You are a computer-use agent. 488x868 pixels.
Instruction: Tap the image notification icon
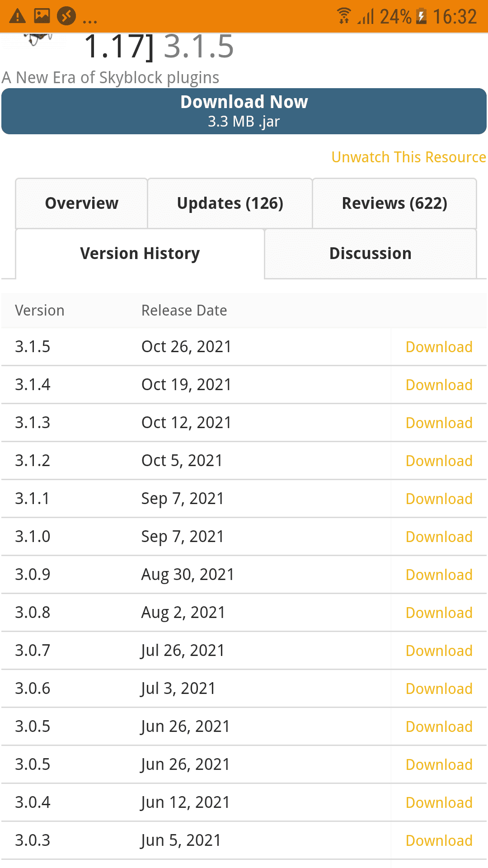point(42,16)
